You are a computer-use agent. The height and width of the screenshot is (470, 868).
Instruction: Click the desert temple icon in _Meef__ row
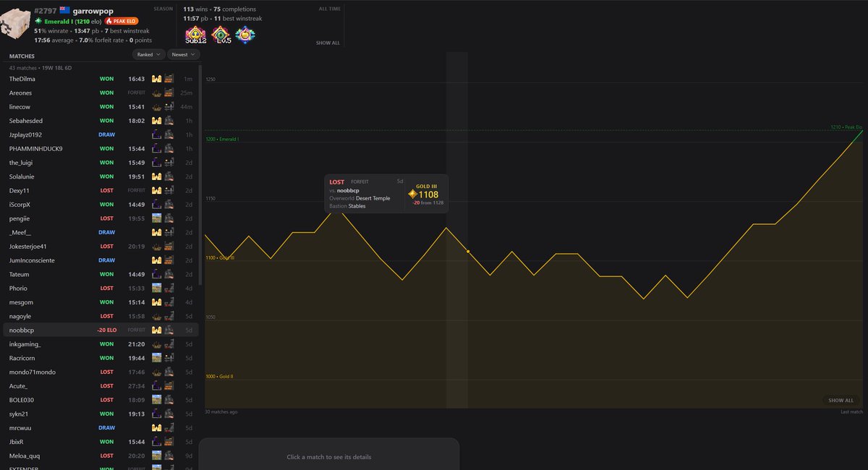click(156, 232)
